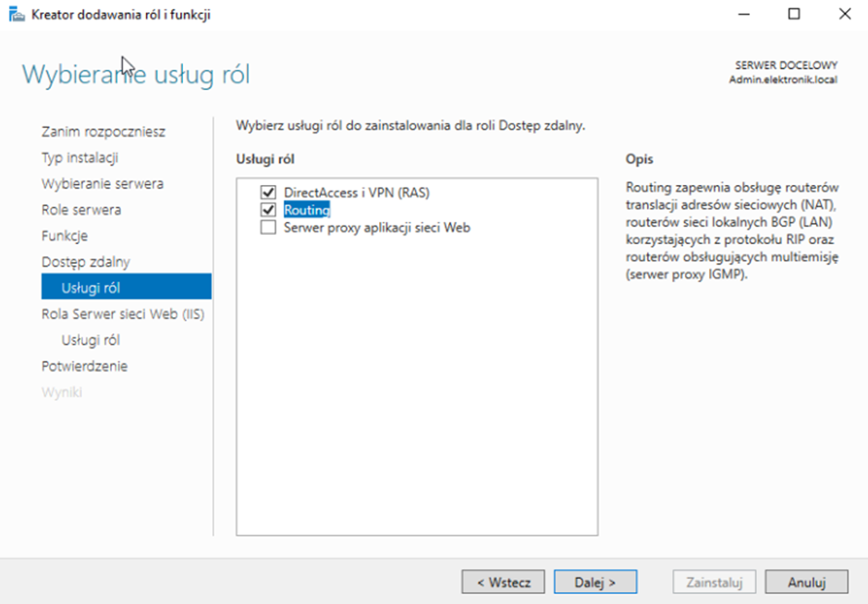
Task: Uncheck DirectAccess i VPN (RAS) checkbox
Action: click(x=269, y=192)
